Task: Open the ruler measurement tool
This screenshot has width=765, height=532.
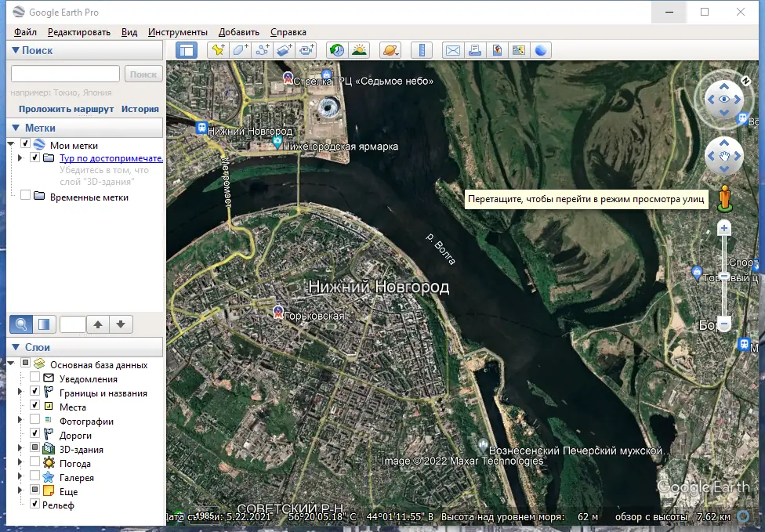Action: (422, 50)
